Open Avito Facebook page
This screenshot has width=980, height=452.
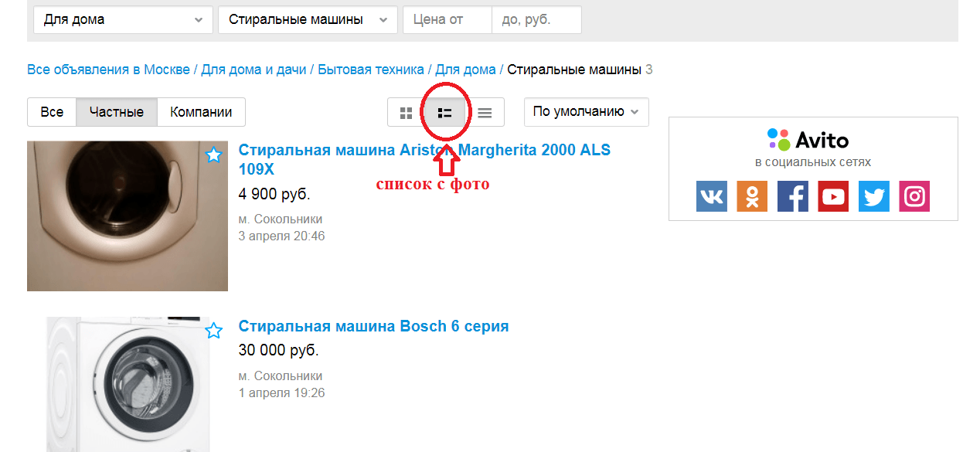pyautogui.click(x=793, y=196)
